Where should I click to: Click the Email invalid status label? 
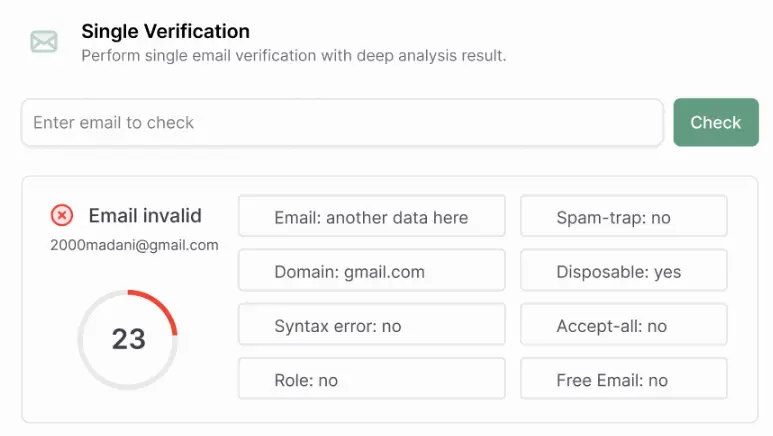pyautogui.click(x=145, y=216)
